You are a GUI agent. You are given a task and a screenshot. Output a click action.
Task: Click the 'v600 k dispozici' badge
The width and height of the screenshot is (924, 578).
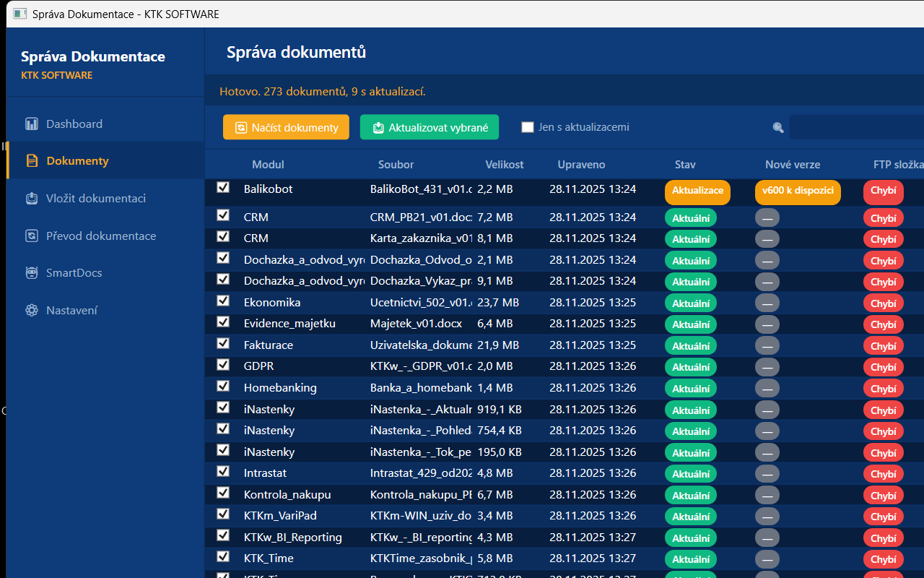(x=798, y=191)
